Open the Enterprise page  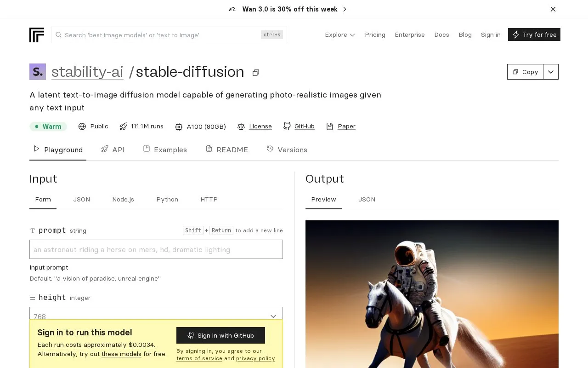[410, 35]
